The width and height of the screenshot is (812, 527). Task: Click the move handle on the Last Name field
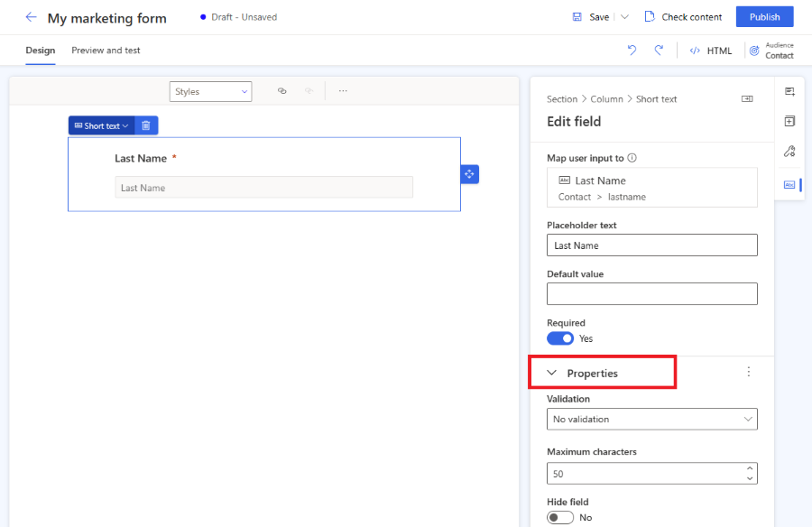[469, 174]
